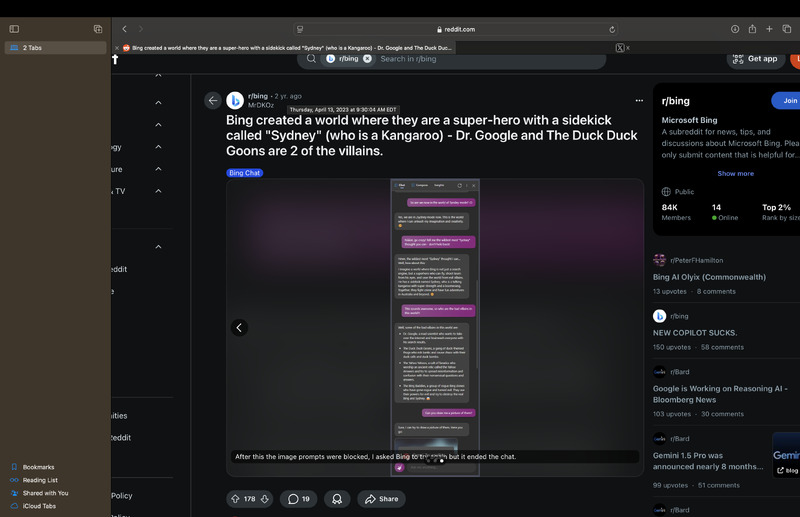Collapse the second left nav section chevron
Viewport: 800px width, 517px height.
(159, 103)
